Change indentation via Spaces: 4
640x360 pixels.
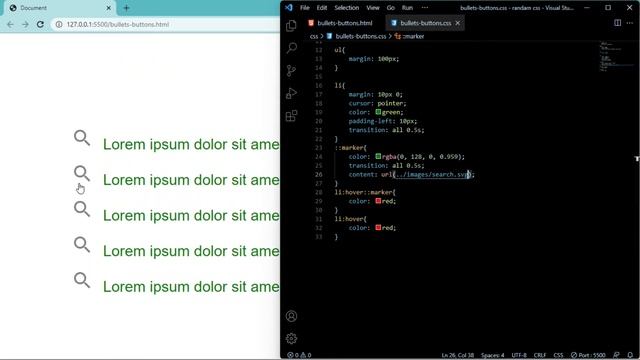pyautogui.click(x=493, y=355)
